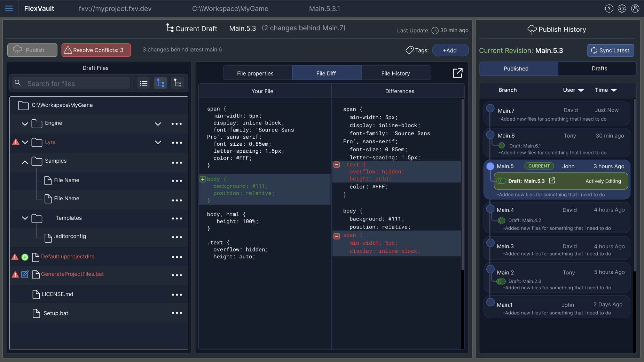This screenshot has height=362, width=644.
Task: Open more options for Samples folder
Action: 176,163
